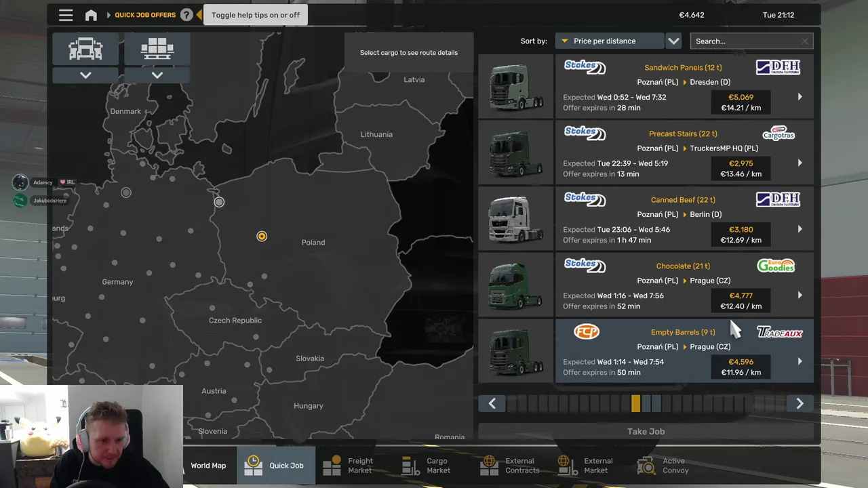Viewport: 868px width, 488px height.
Task: Expand the truck filter dropdown chevron
Action: 85,75
